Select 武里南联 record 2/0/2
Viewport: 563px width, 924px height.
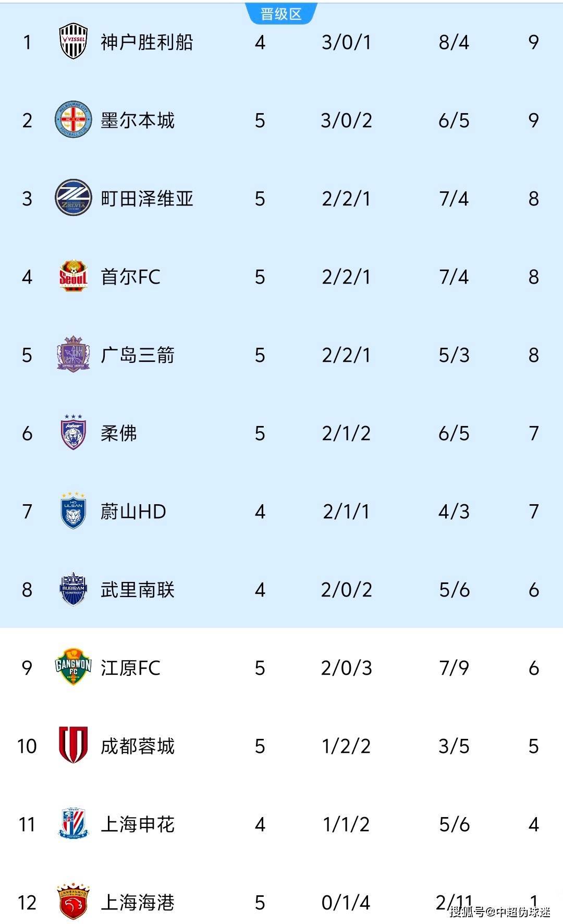(x=346, y=590)
